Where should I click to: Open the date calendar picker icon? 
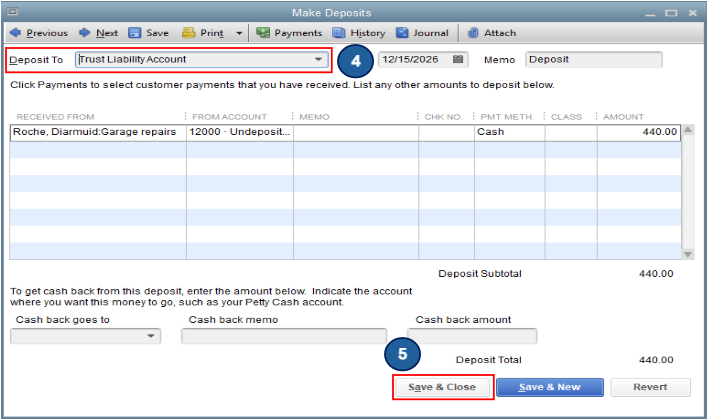(x=458, y=60)
